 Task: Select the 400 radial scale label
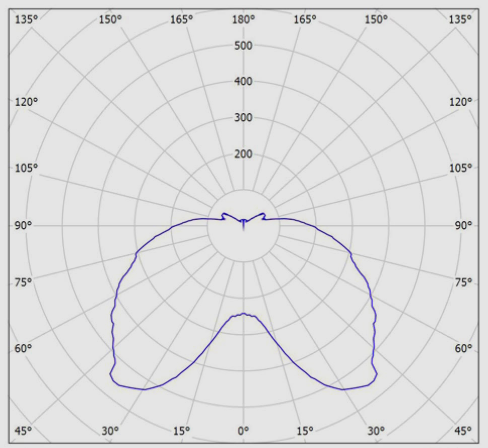pyautogui.click(x=244, y=82)
